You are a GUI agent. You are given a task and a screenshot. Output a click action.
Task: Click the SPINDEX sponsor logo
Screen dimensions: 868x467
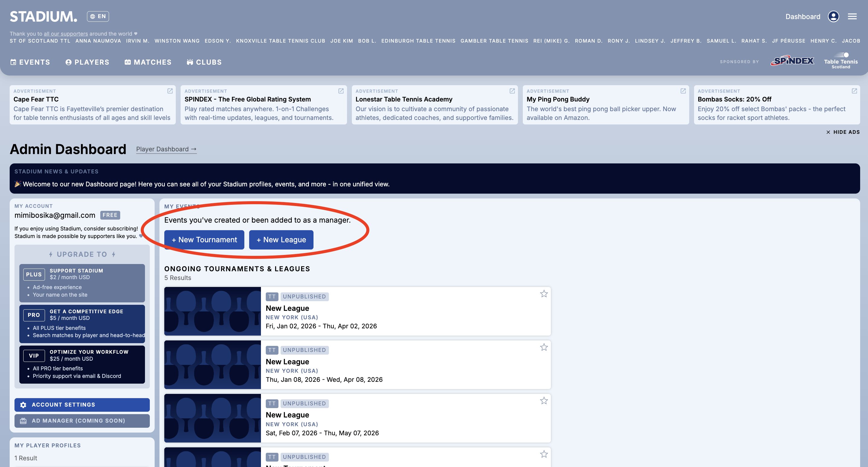(792, 61)
